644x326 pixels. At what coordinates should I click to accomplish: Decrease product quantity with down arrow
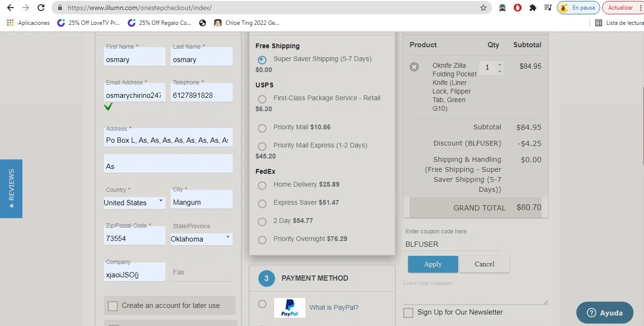(500, 72)
